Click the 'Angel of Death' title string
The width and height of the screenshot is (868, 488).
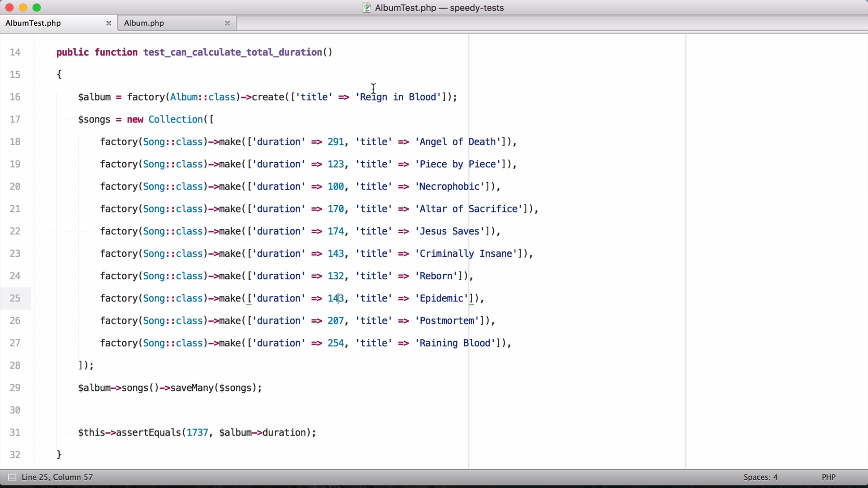458,142
